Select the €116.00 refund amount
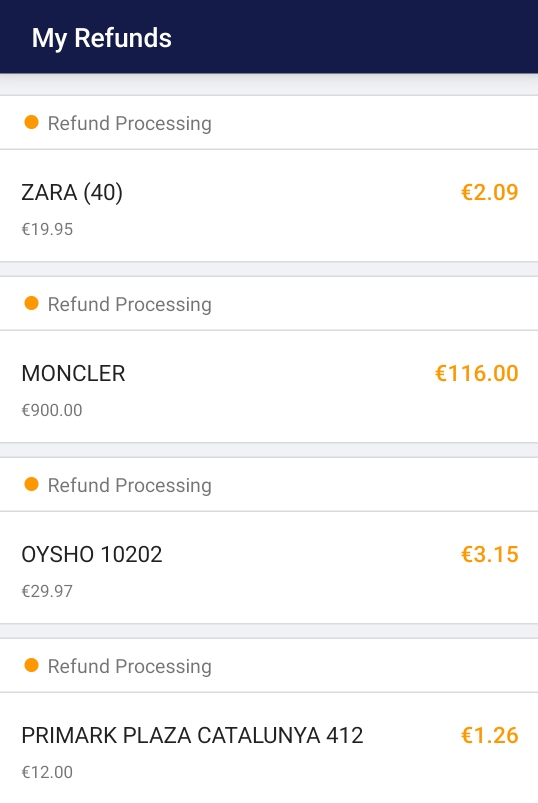Screen dimensions: 538x803 (477, 373)
